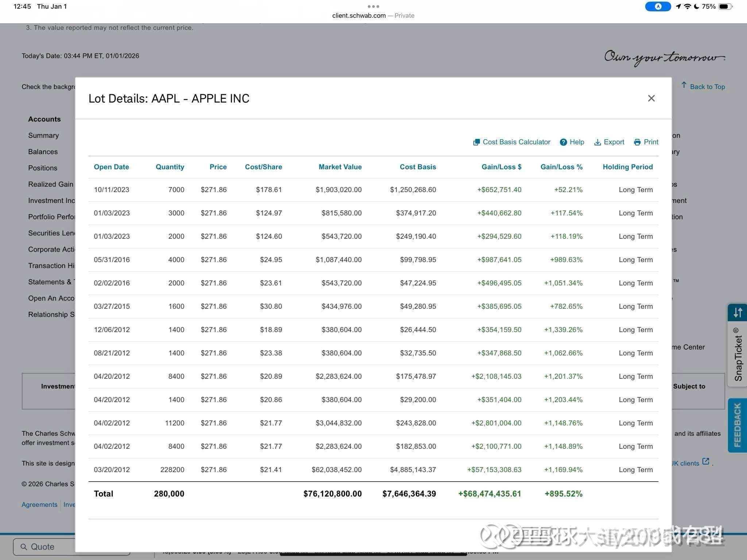
Task: Expand the SnapTicket arrows icon
Action: (x=738, y=312)
